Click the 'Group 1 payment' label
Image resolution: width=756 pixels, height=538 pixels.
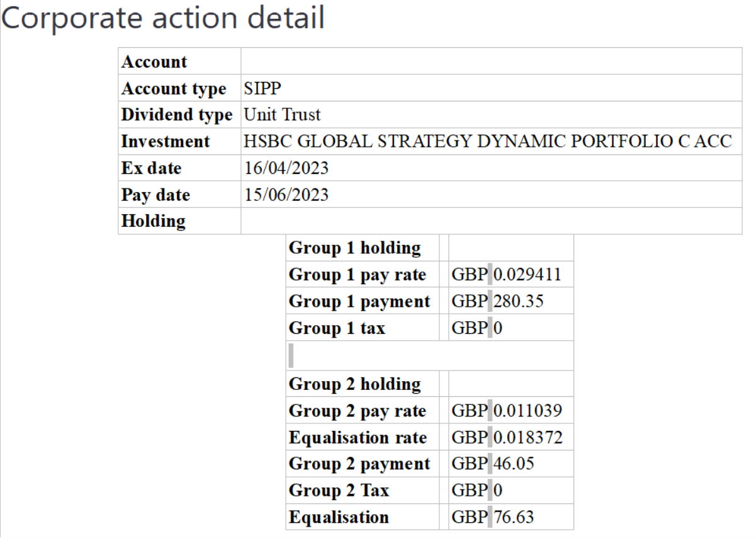coord(359,301)
